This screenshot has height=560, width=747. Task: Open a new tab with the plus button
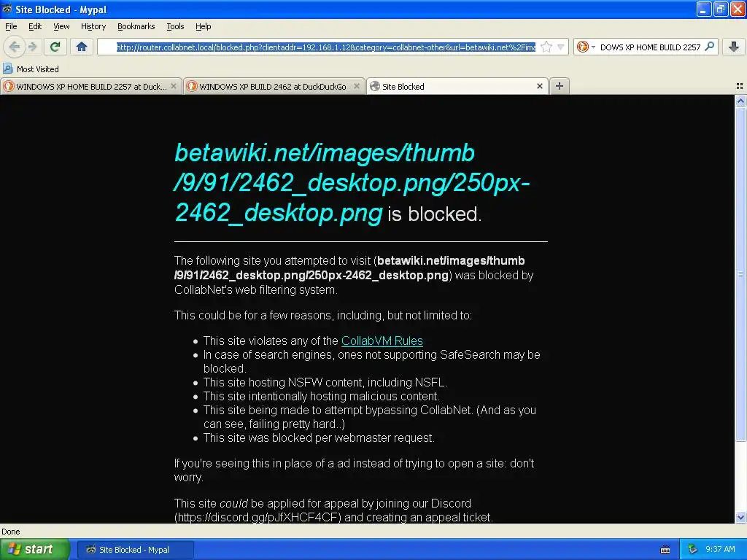(560, 86)
